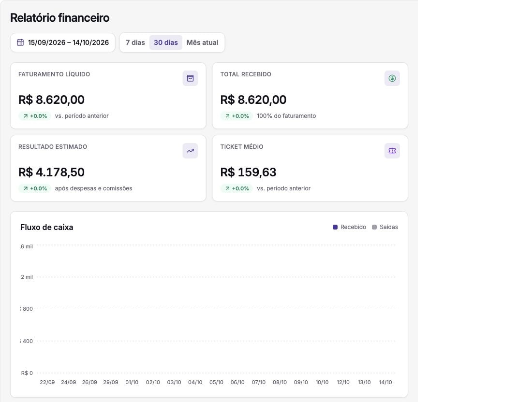532x402 pixels.
Task: Select the 7 dias period
Action: (x=135, y=43)
